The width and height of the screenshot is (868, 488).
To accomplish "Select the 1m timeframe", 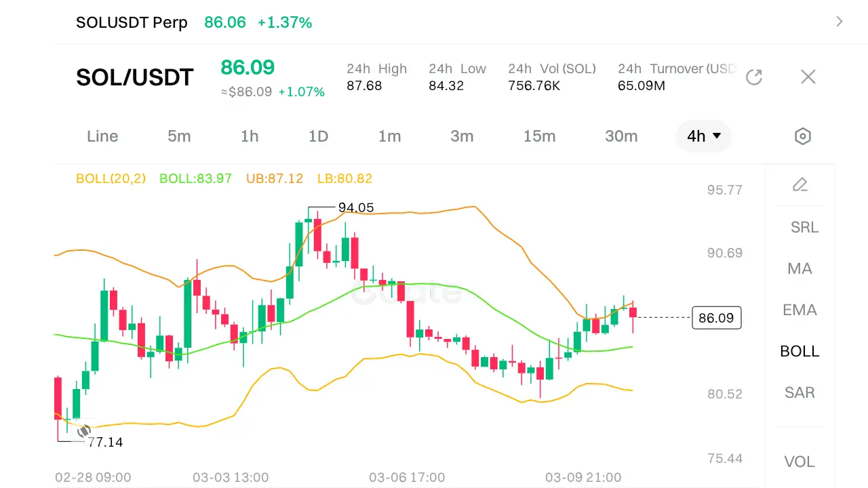I will 389,136.
